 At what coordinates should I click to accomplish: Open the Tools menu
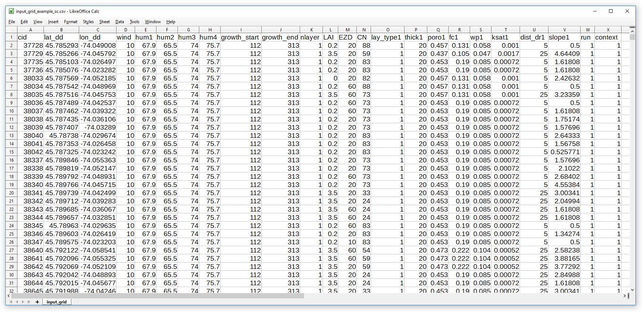tap(134, 22)
